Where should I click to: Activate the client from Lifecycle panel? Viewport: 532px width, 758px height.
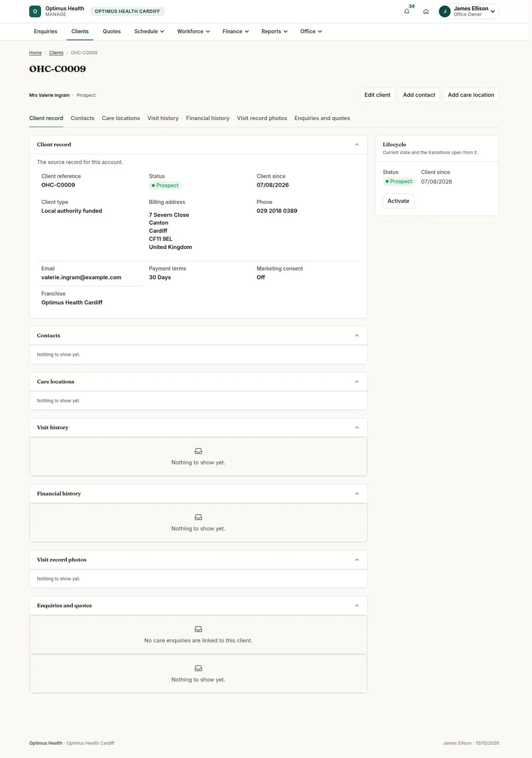(x=398, y=201)
